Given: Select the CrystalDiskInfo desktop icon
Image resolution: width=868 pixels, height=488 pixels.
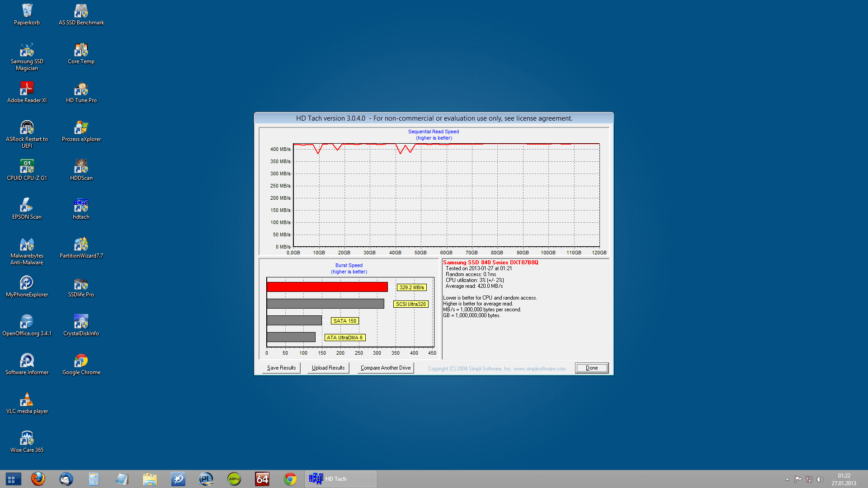Looking at the screenshot, I should 81,326.
